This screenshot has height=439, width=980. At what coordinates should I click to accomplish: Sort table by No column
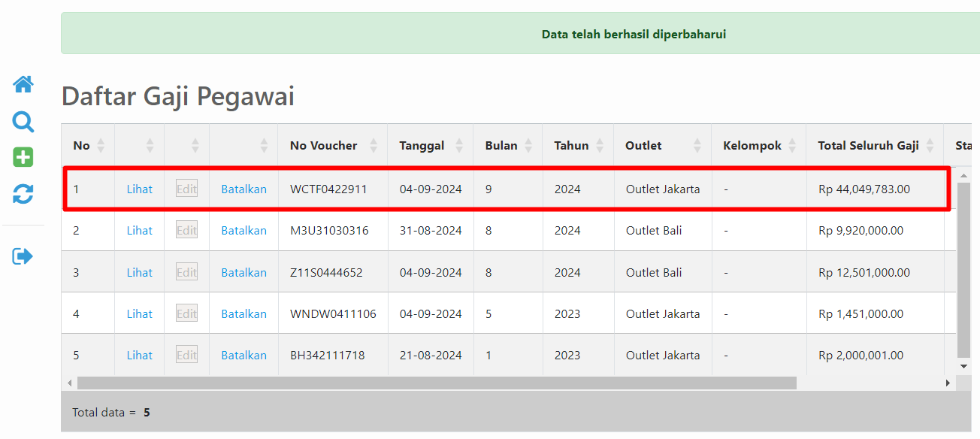[88, 146]
